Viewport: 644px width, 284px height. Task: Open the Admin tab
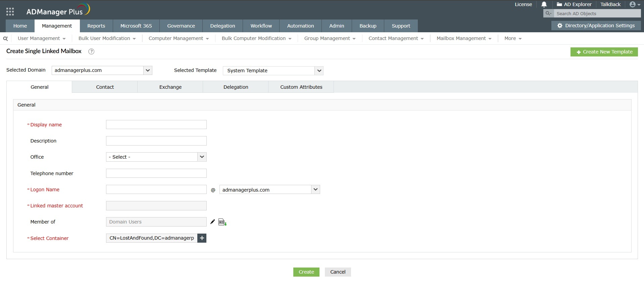point(337,26)
